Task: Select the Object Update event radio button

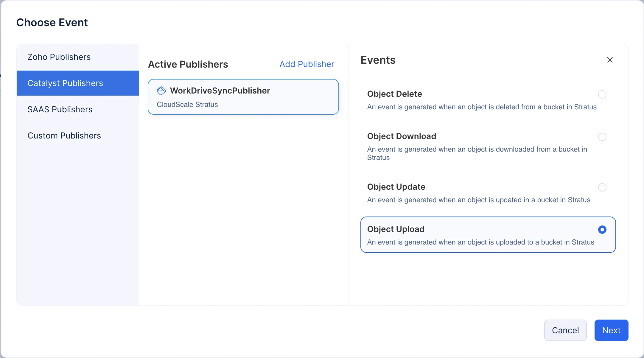Action: 602,187
